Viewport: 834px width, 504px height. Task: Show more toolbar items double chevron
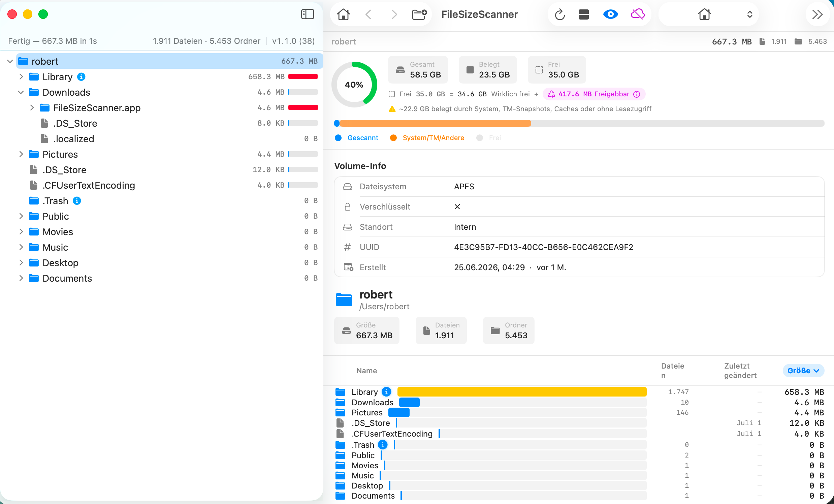(817, 14)
